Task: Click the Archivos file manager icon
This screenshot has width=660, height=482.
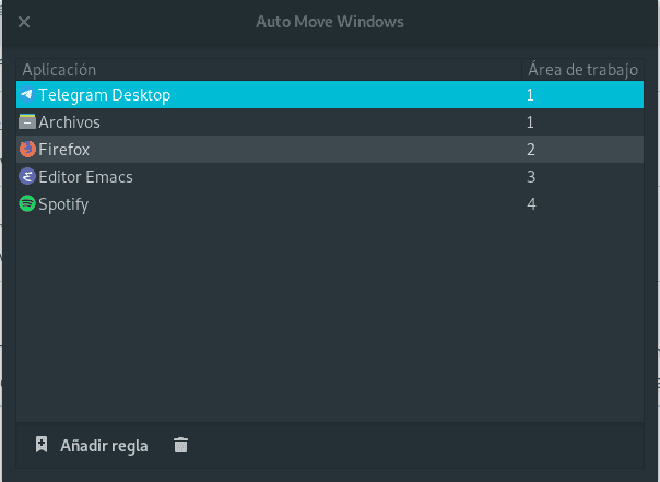Action: click(27, 122)
